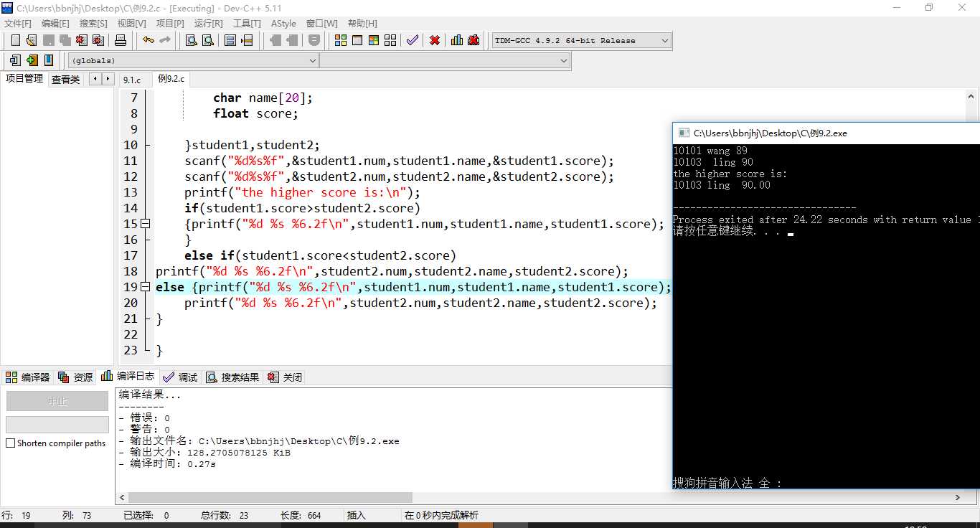
Task: Click the Close file toolbar icon
Action: pos(81,40)
